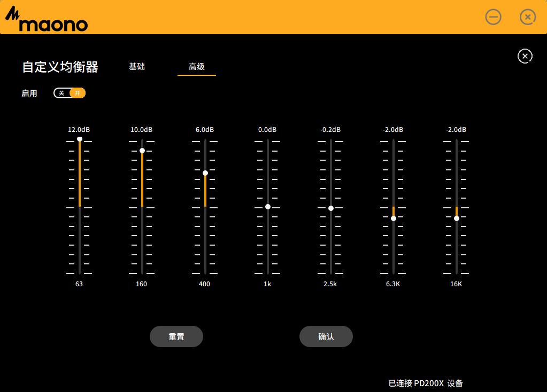Toggle the 启用 equalizer switch
The width and height of the screenshot is (547, 392).
tap(70, 93)
